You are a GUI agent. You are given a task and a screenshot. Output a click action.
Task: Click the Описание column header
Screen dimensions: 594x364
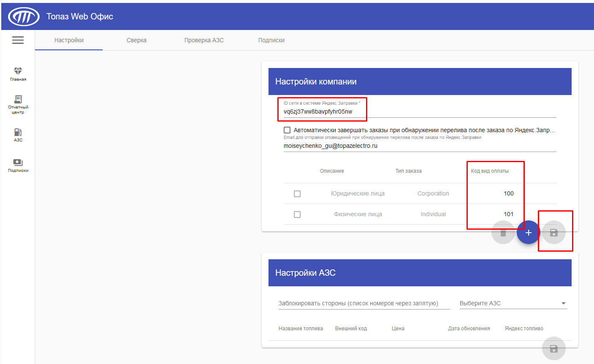coord(332,171)
